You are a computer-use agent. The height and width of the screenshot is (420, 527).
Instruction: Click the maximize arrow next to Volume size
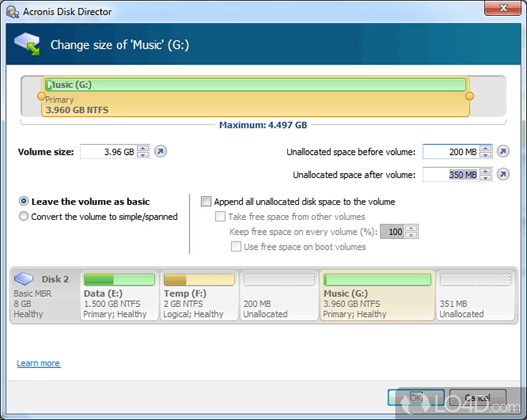point(161,151)
